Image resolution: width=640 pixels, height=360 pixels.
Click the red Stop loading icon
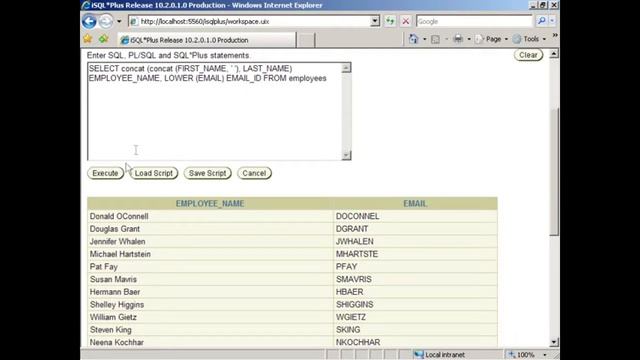[x=406, y=21]
